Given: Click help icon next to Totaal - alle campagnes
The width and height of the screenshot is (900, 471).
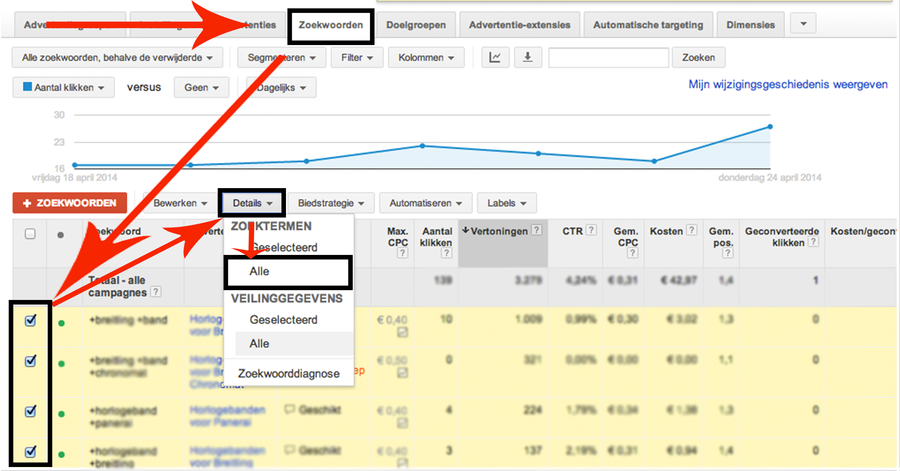Looking at the screenshot, I should (157, 293).
